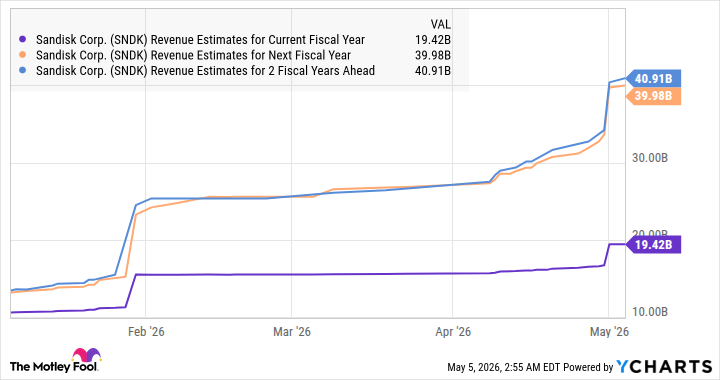
Task: Click the May '26 x-axis label
Action: pos(609,331)
